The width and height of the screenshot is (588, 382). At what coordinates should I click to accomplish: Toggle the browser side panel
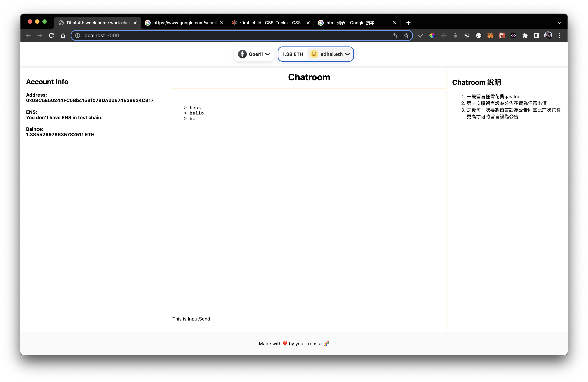pos(536,35)
